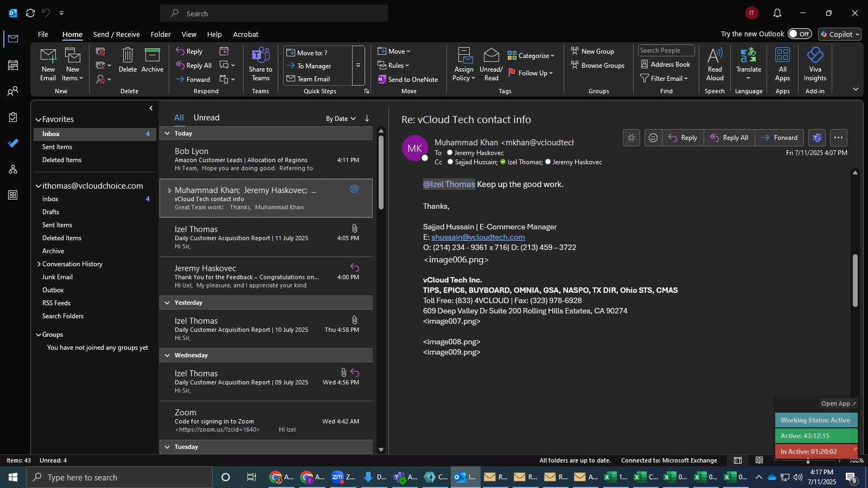Click Search People field
868x488 pixels.
pyautogui.click(x=666, y=50)
